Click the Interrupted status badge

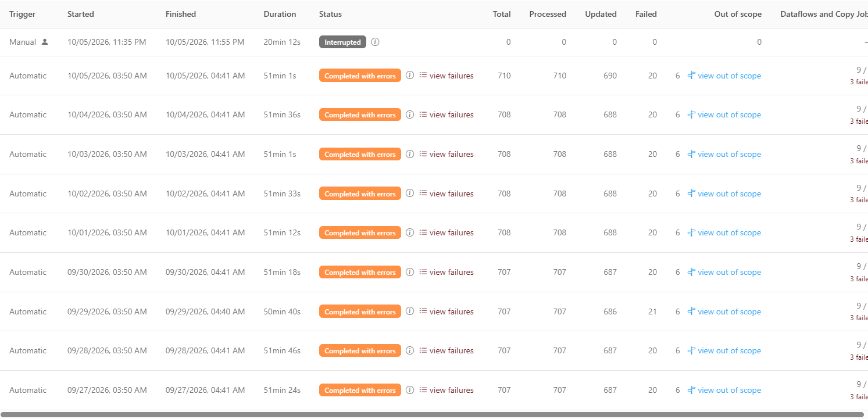click(x=342, y=42)
